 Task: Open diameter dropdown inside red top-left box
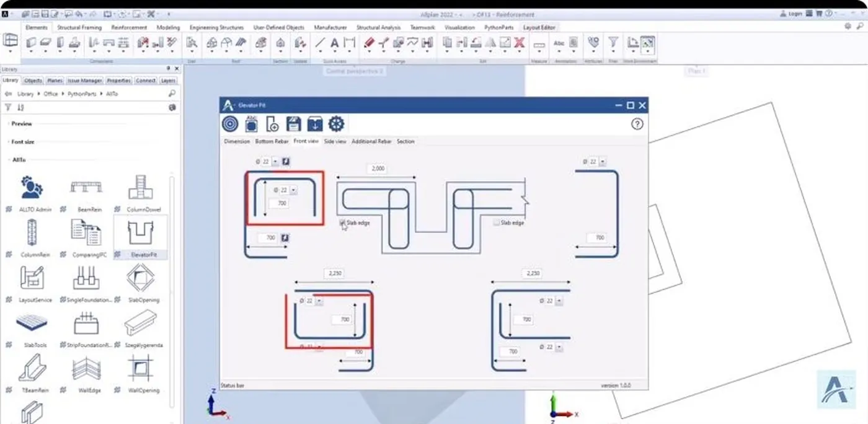coord(294,190)
